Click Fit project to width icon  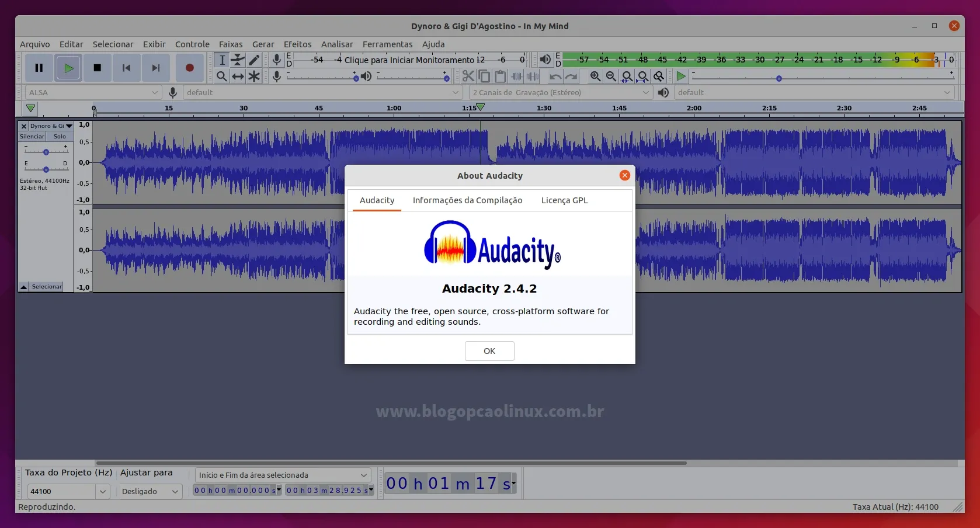point(643,76)
